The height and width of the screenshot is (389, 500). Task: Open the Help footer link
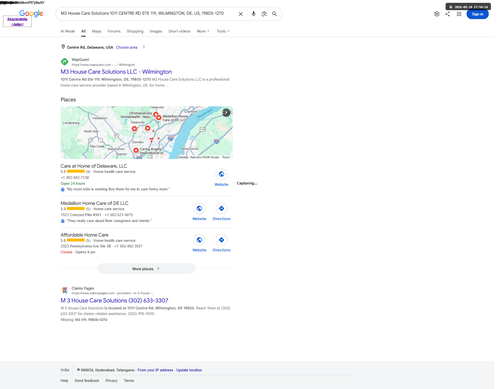64,381
